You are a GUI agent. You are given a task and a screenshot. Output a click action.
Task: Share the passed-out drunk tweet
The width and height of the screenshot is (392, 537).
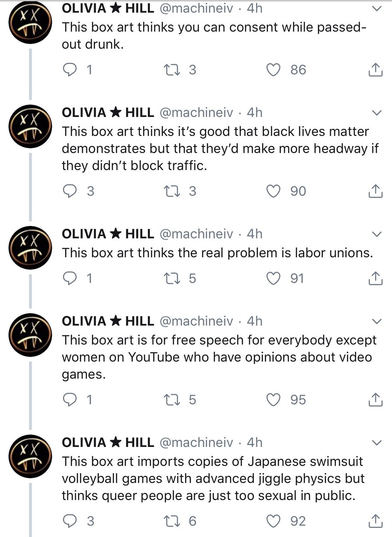(375, 70)
